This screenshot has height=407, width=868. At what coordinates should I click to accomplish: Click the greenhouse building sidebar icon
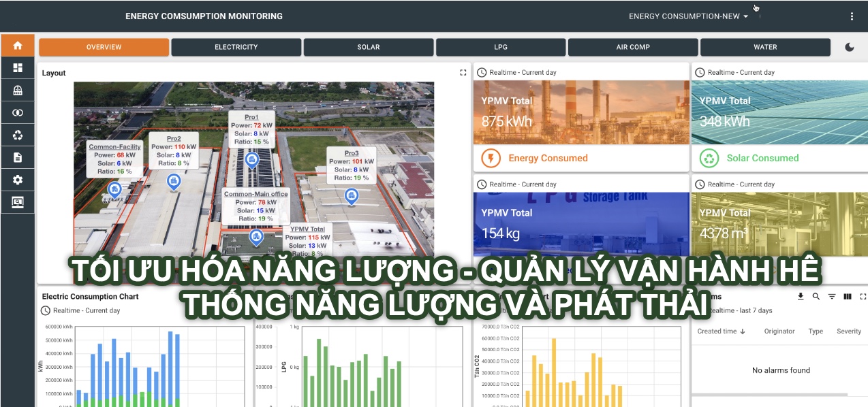coord(18,91)
